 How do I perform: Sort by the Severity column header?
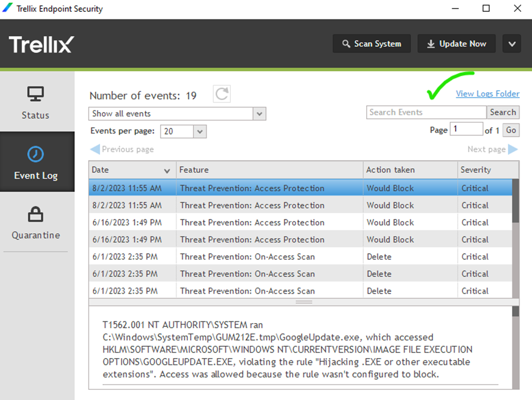tap(486, 170)
